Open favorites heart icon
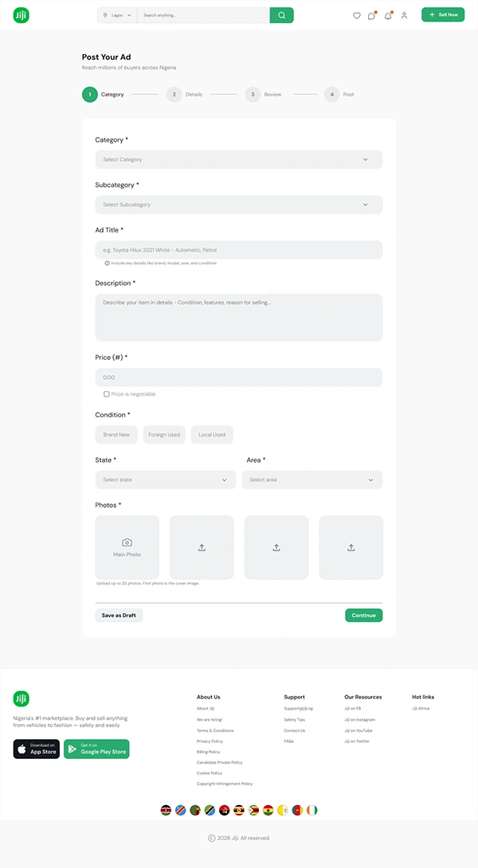Image resolution: width=478 pixels, height=868 pixels. coord(356,15)
